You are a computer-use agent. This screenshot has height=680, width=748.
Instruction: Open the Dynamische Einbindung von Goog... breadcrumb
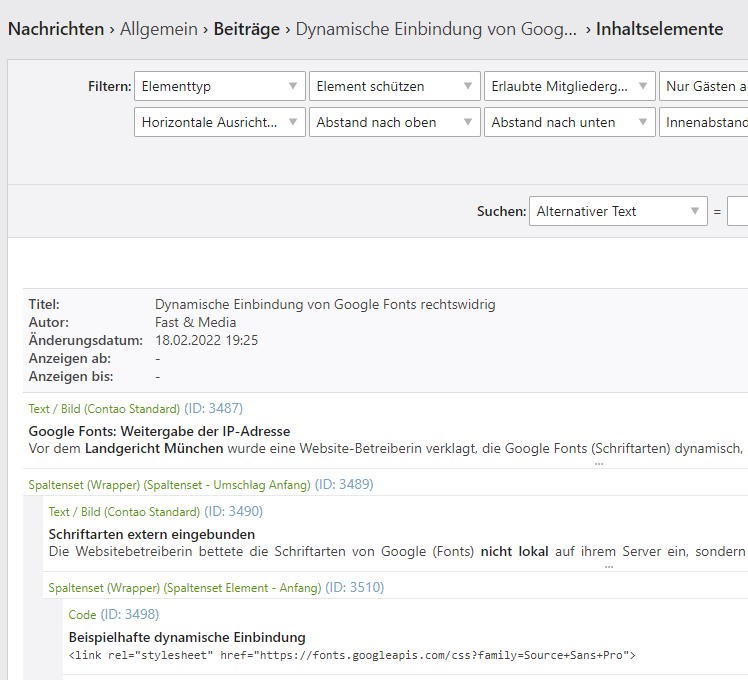tap(436, 29)
